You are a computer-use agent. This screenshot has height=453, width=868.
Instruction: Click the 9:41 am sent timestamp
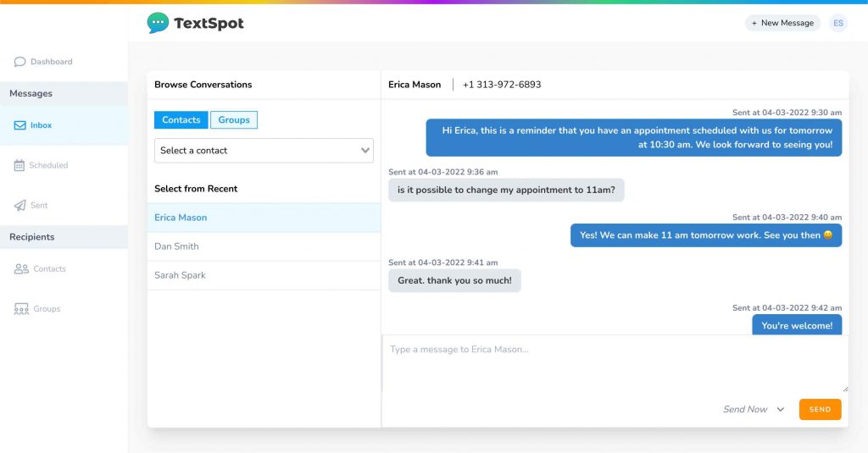[442, 262]
